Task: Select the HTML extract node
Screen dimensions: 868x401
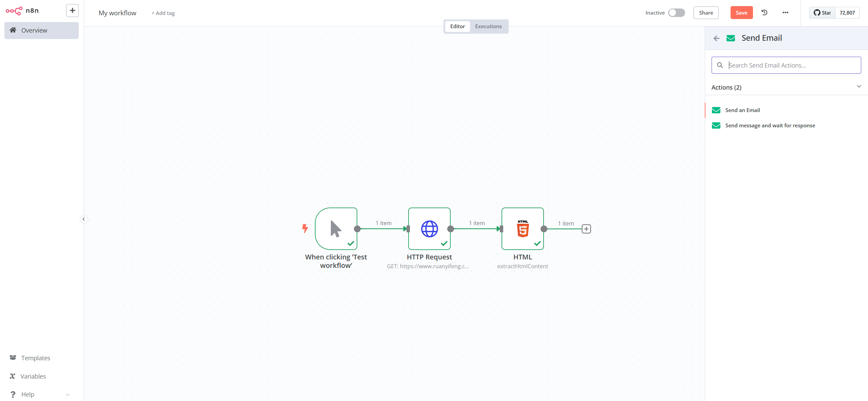Action: point(523,229)
